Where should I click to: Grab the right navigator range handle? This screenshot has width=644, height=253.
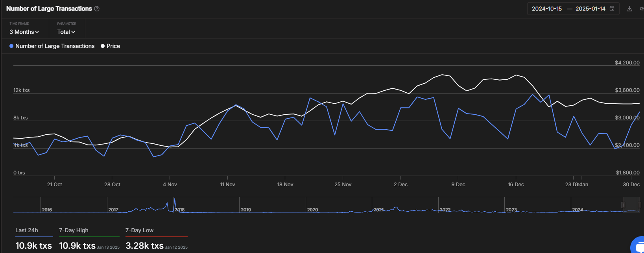click(x=639, y=205)
